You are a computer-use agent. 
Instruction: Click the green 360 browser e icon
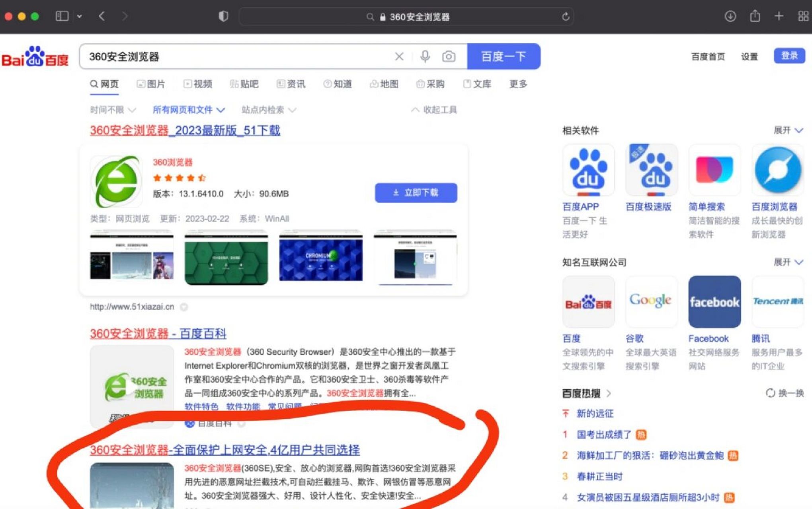click(116, 181)
